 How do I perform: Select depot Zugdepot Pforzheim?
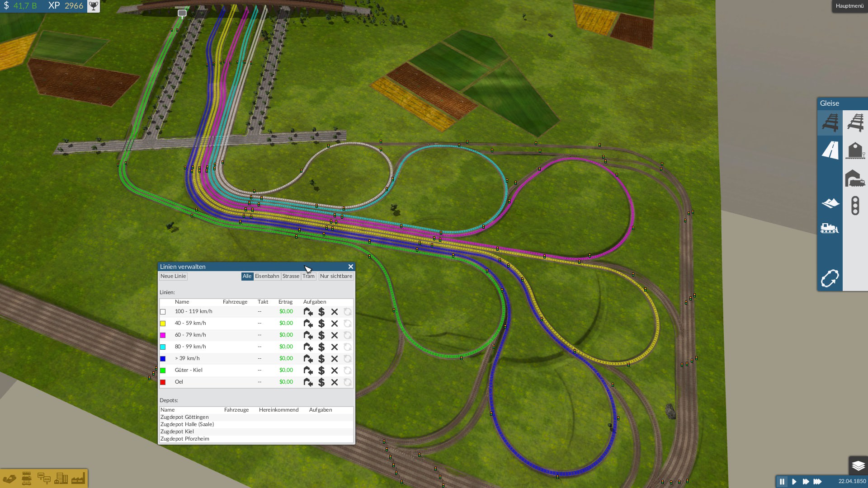[x=185, y=439]
